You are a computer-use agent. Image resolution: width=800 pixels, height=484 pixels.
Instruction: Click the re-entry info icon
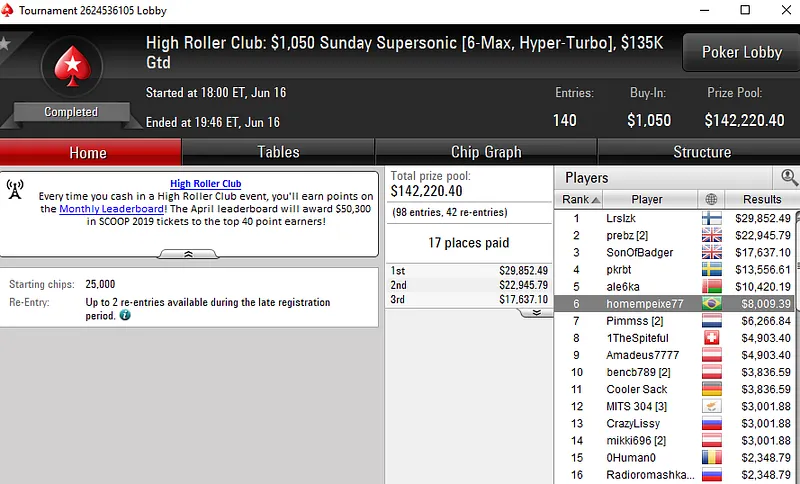coord(125,315)
